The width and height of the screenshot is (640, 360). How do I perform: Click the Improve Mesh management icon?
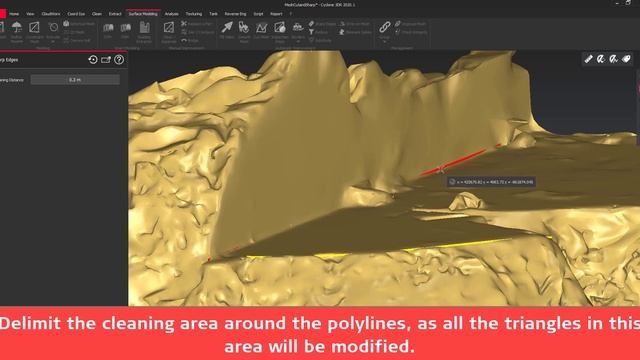[398, 24]
